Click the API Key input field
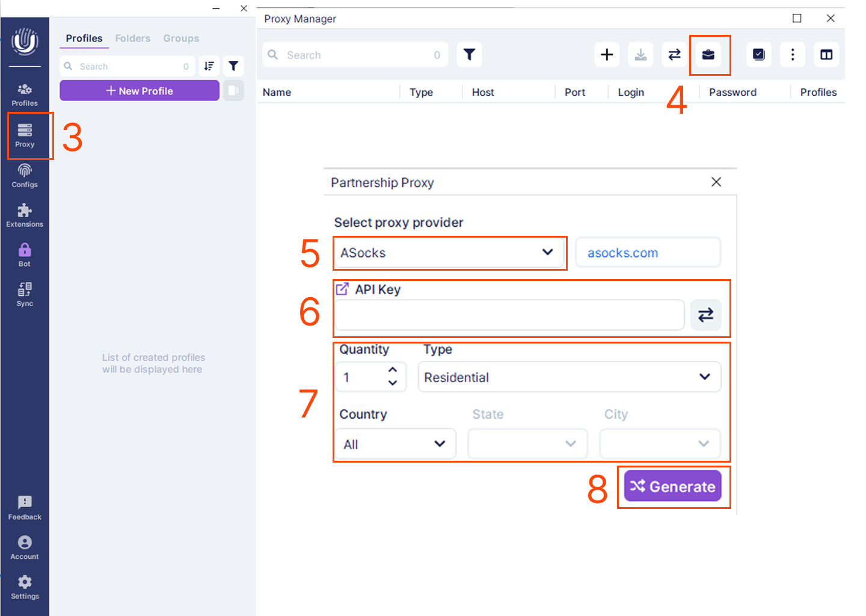 [509, 315]
